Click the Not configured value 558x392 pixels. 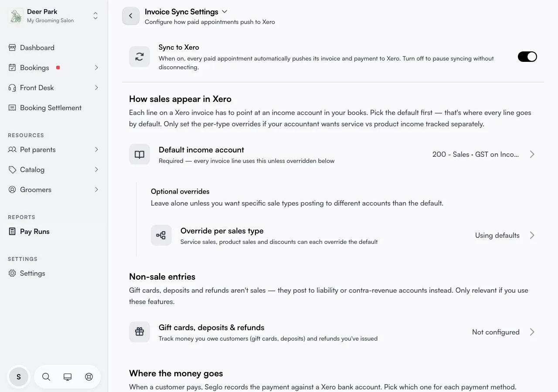coord(496,332)
